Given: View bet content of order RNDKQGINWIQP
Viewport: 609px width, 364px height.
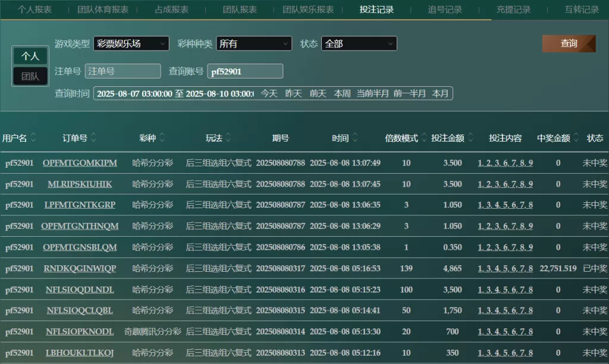Looking at the screenshot, I should [x=505, y=268].
